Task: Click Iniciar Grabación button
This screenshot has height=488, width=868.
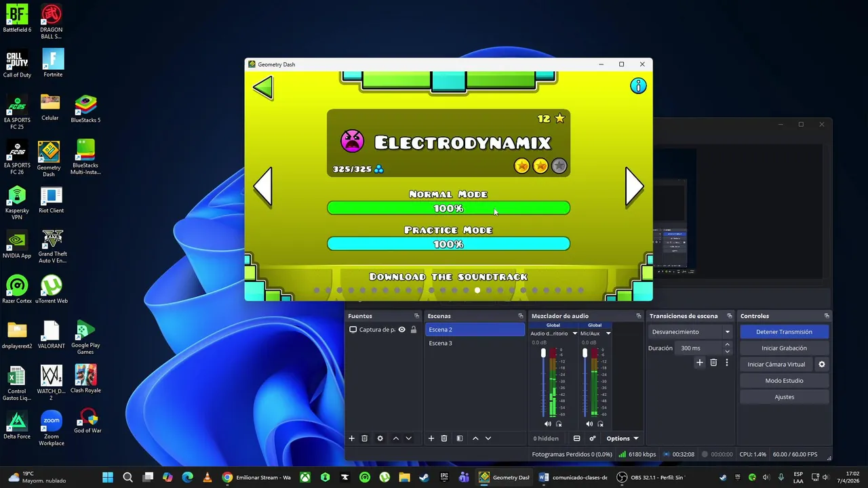Action: coord(784,348)
